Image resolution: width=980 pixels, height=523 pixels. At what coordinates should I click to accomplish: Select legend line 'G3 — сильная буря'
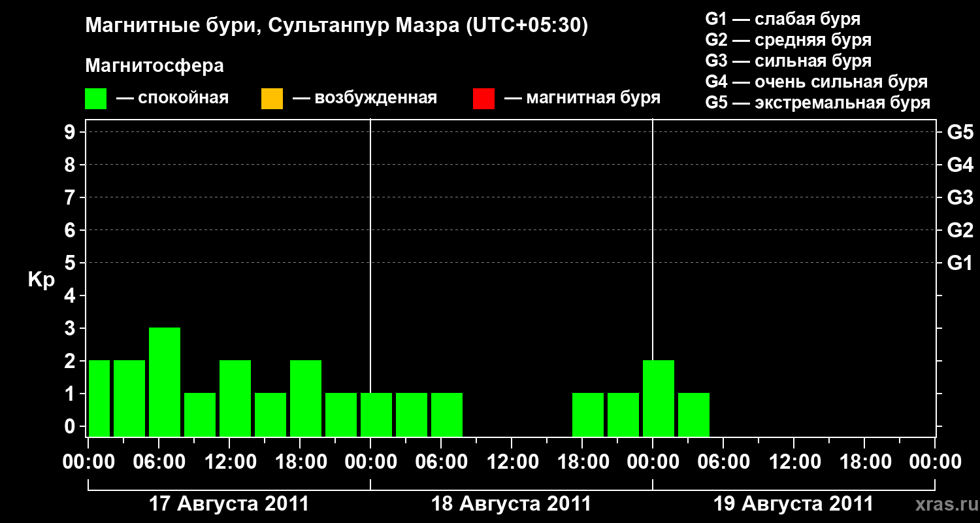[x=789, y=61]
